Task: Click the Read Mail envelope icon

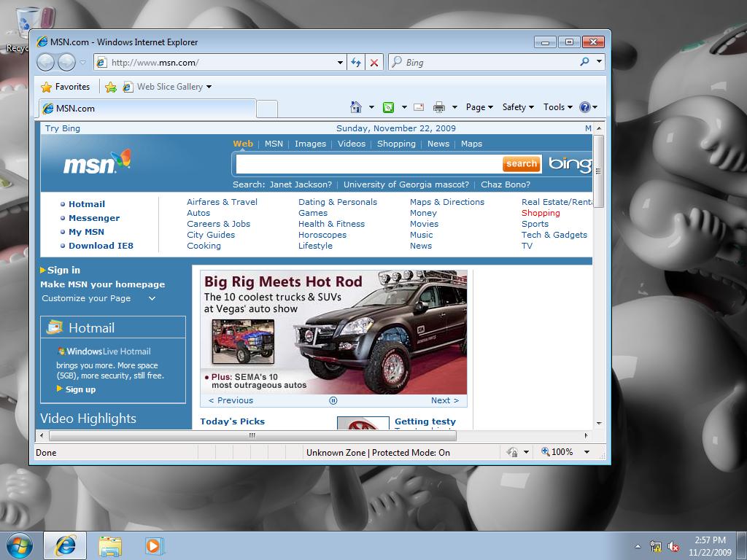Action: 419,107
